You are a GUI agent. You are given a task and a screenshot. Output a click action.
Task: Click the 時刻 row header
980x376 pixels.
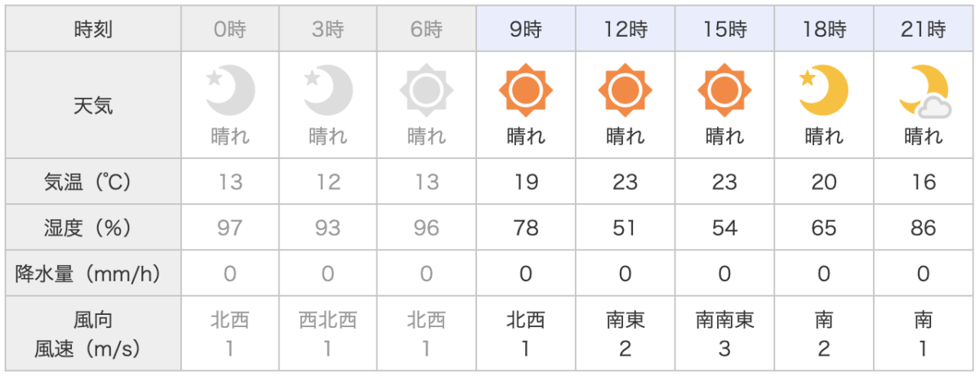pos(93,30)
